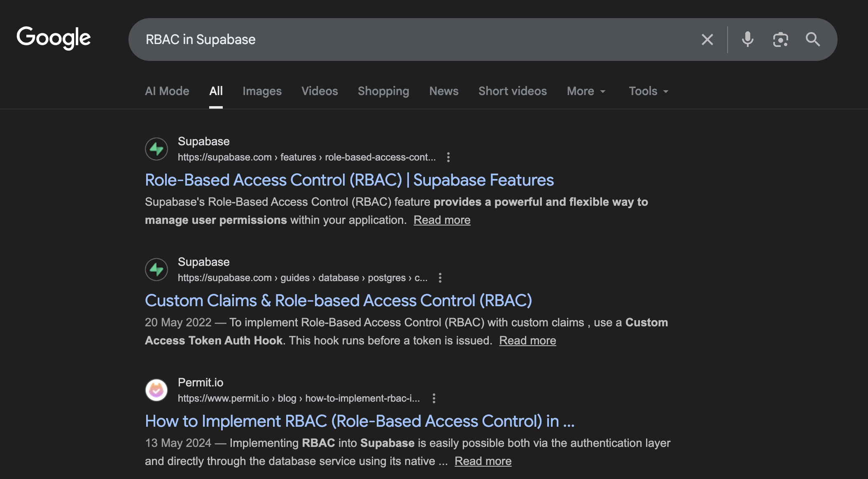Image resolution: width=868 pixels, height=479 pixels.
Task: Click the '20 May 2022' date text
Action: [178, 323]
